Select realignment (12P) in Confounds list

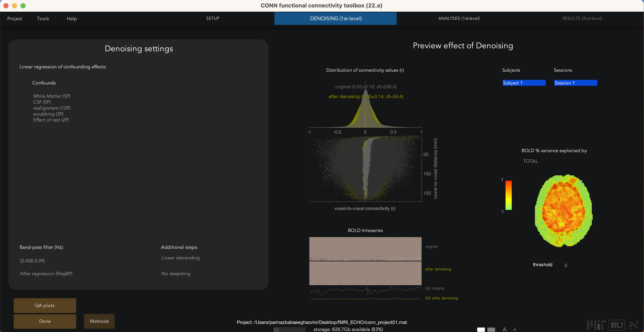[x=52, y=108]
